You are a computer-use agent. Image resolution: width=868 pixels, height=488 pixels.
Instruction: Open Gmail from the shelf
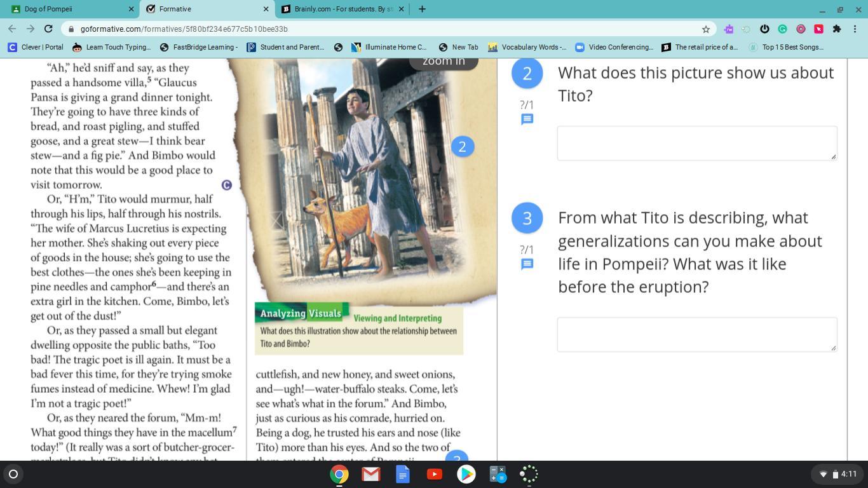point(371,474)
